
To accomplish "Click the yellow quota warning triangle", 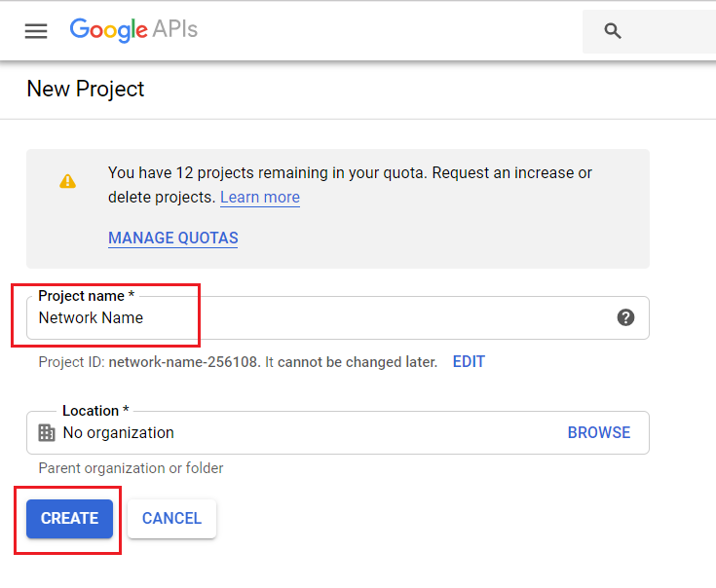I will (x=67, y=181).
